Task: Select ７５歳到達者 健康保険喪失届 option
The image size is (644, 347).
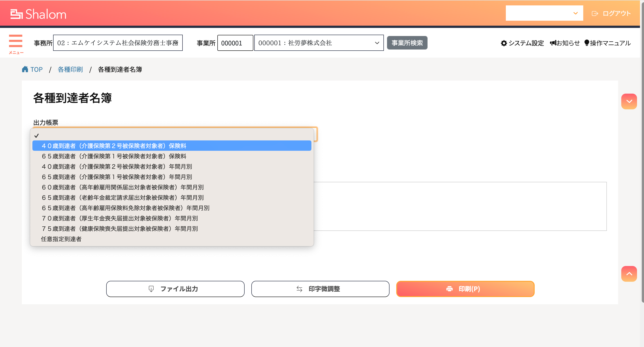Action: pos(172,229)
